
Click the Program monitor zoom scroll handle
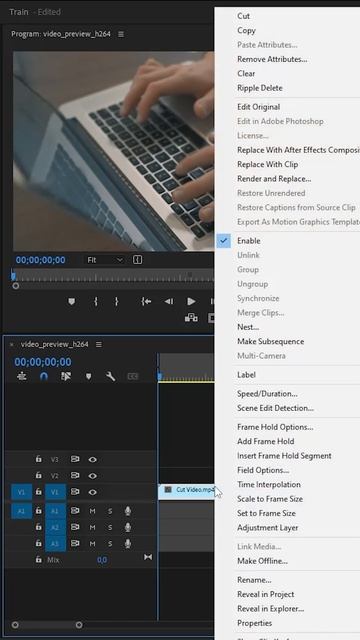pos(16,286)
